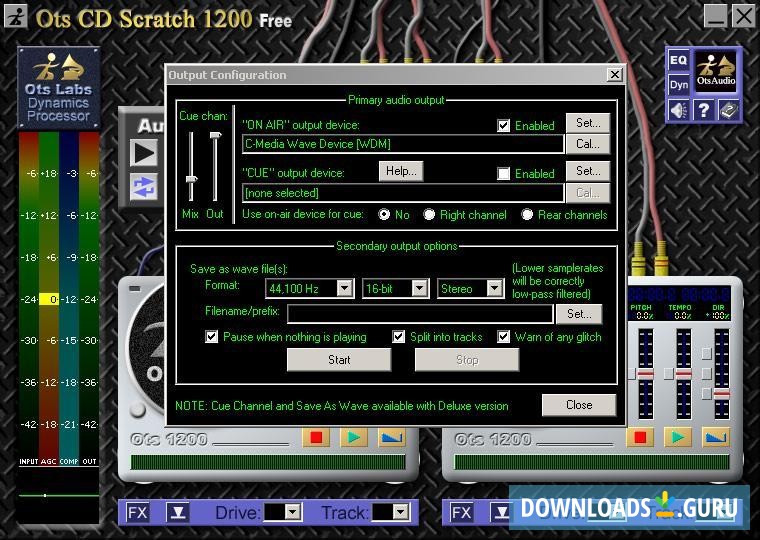Disable the ON AIR Enabled checkbox
This screenshot has height=540, width=760.
pos(504,126)
